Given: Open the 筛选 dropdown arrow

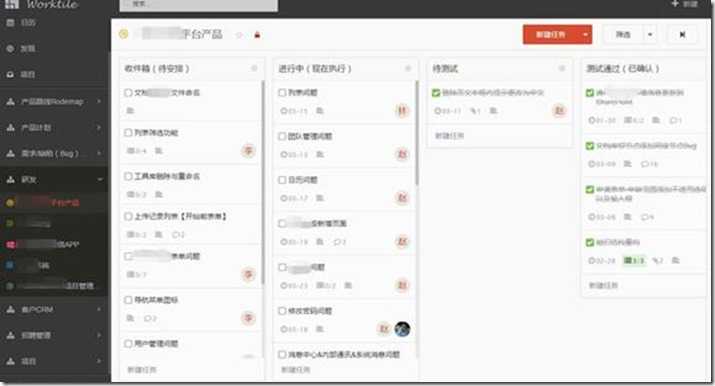Looking at the screenshot, I should (650, 35).
